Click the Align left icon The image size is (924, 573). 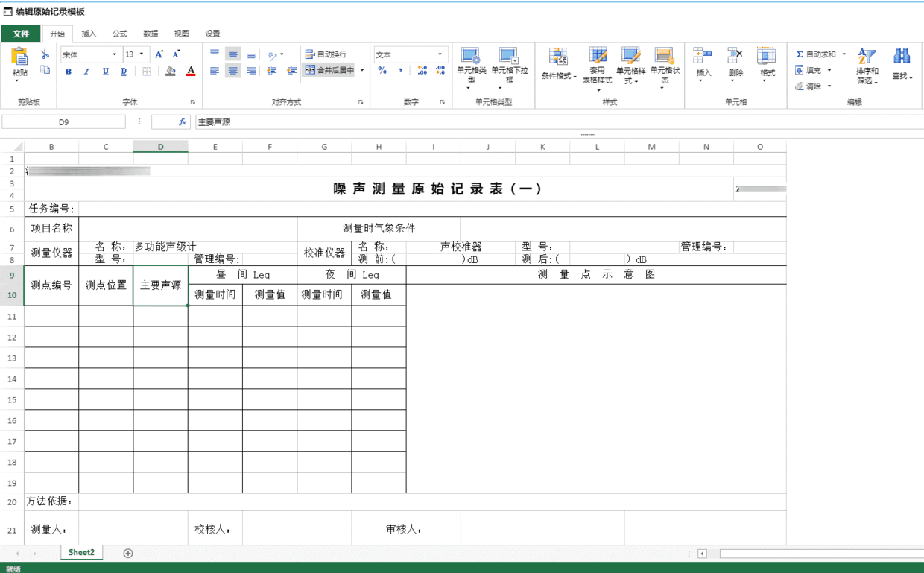coord(215,71)
